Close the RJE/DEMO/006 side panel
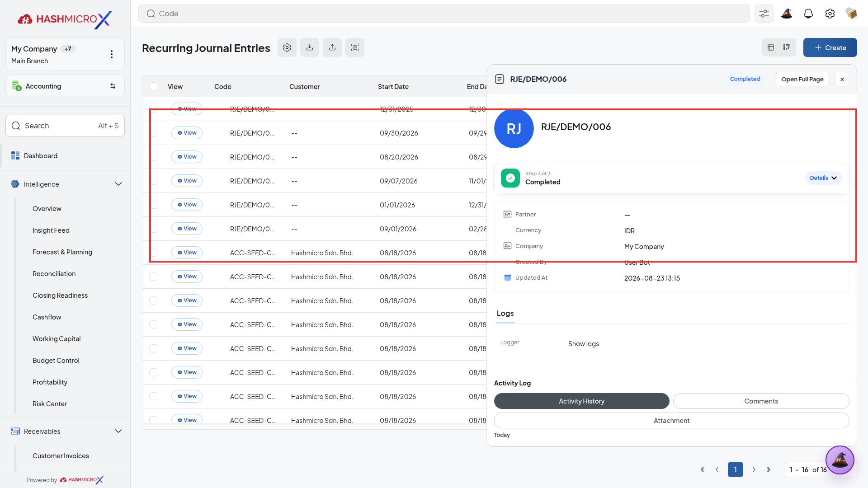 click(842, 79)
